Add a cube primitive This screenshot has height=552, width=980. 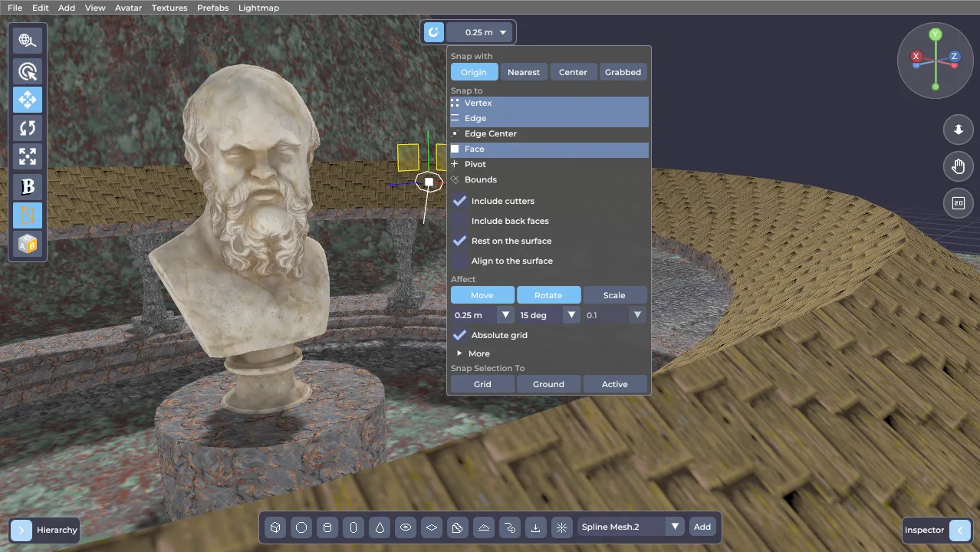tap(275, 527)
